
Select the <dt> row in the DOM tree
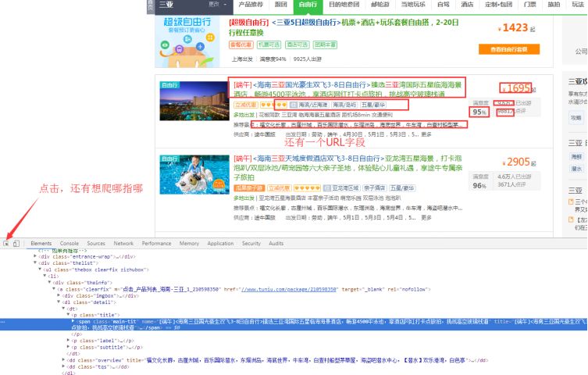pos(72,309)
